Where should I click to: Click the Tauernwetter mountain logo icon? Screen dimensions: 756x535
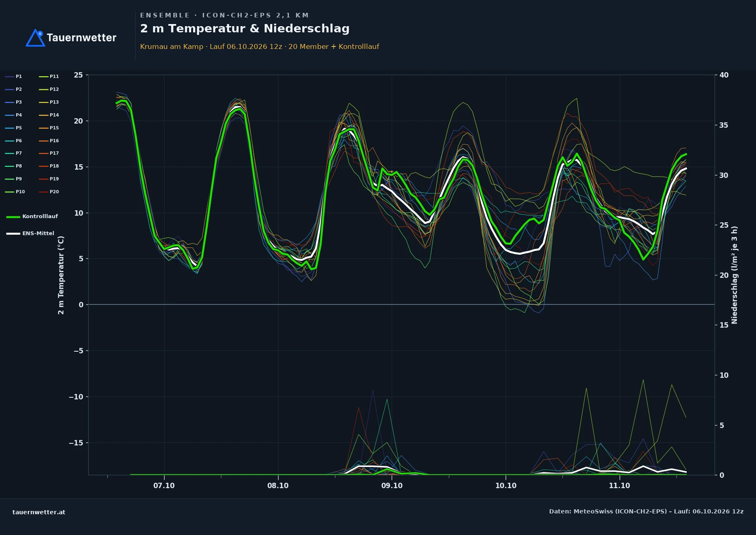pos(35,38)
